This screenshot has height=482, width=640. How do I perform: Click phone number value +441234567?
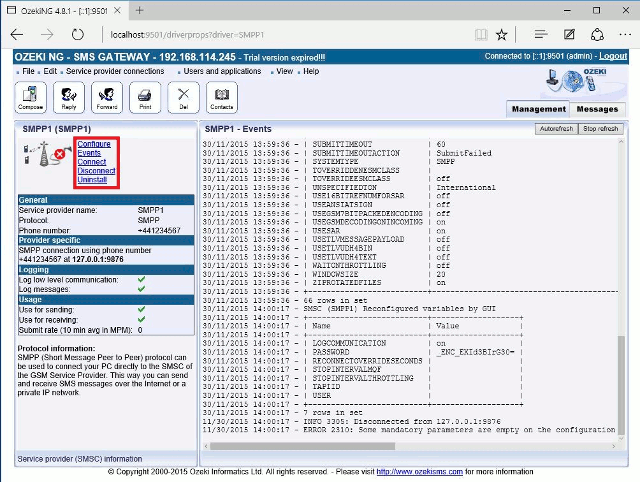point(159,230)
